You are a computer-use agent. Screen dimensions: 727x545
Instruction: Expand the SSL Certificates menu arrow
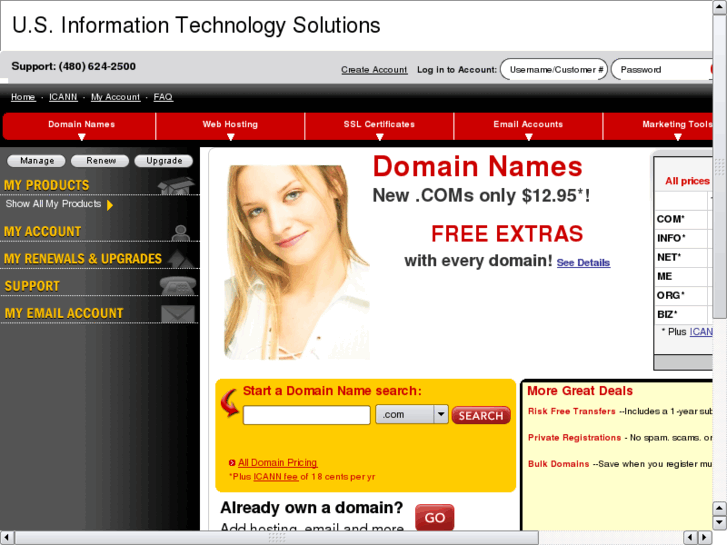[x=379, y=137]
